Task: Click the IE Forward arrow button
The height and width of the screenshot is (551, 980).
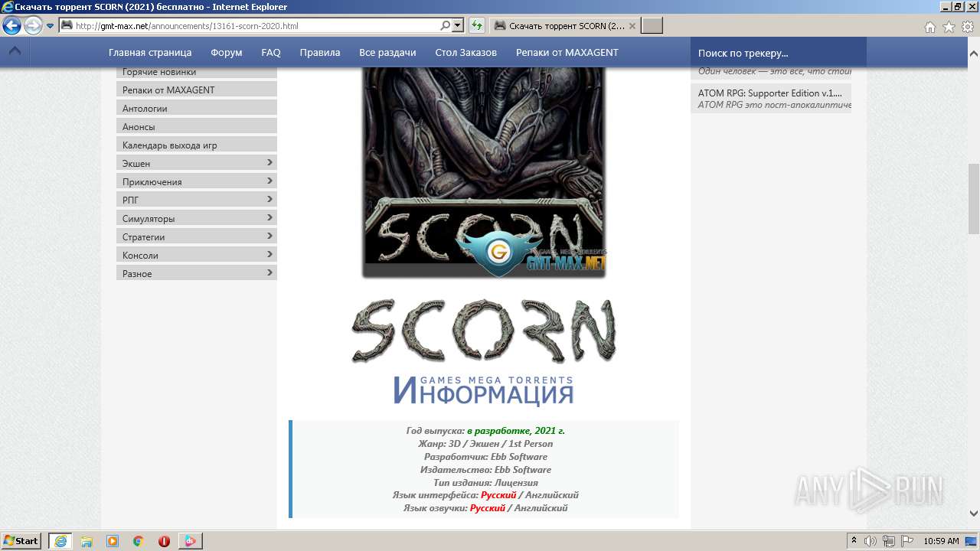Action: coord(33,26)
